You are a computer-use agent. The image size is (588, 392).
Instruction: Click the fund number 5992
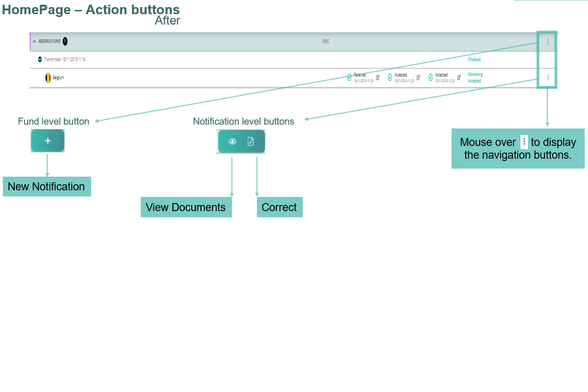click(x=326, y=42)
